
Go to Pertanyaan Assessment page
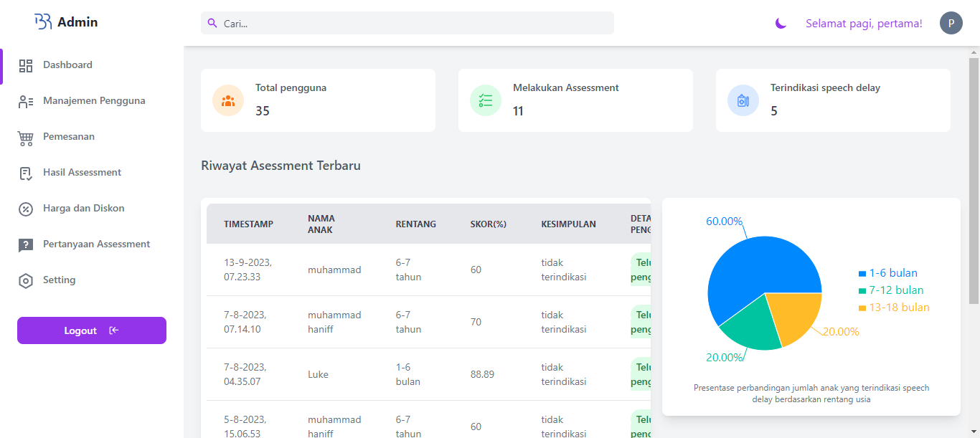(96, 244)
